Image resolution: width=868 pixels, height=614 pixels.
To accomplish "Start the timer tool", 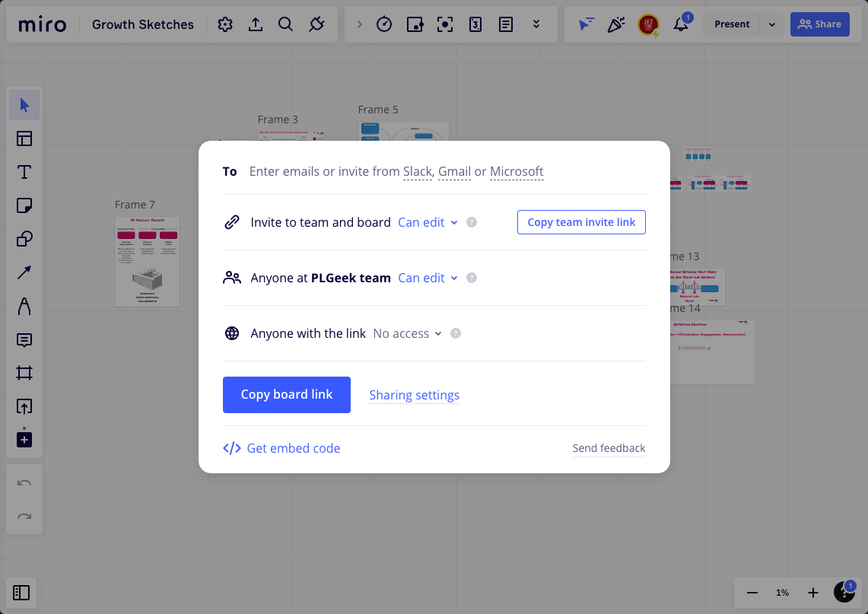I will tap(384, 24).
